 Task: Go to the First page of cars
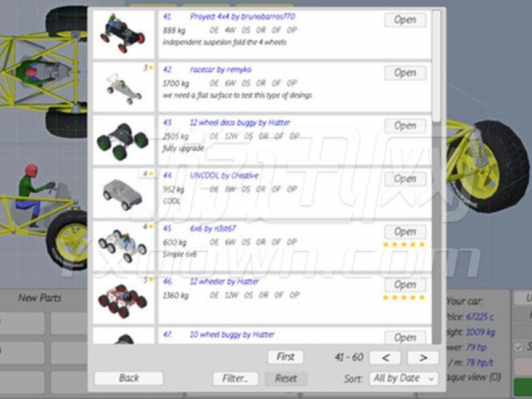285,357
